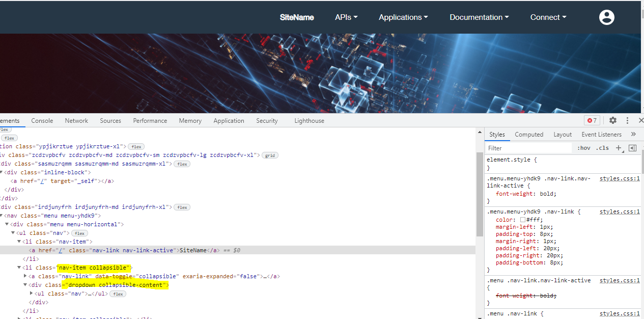The height and width of the screenshot is (319, 644).
Task: Show more Styles pane tabs via double chevron
Action: pyautogui.click(x=633, y=134)
